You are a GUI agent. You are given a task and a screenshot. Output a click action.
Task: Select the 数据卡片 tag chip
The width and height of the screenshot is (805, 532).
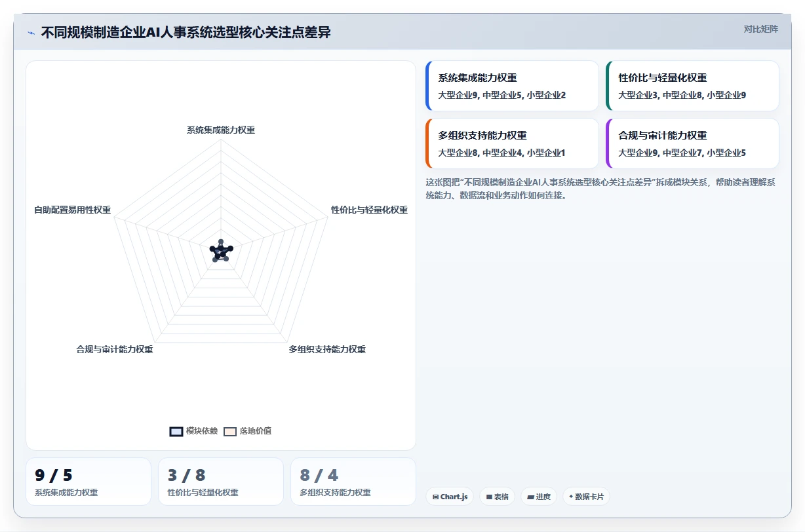click(586, 497)
